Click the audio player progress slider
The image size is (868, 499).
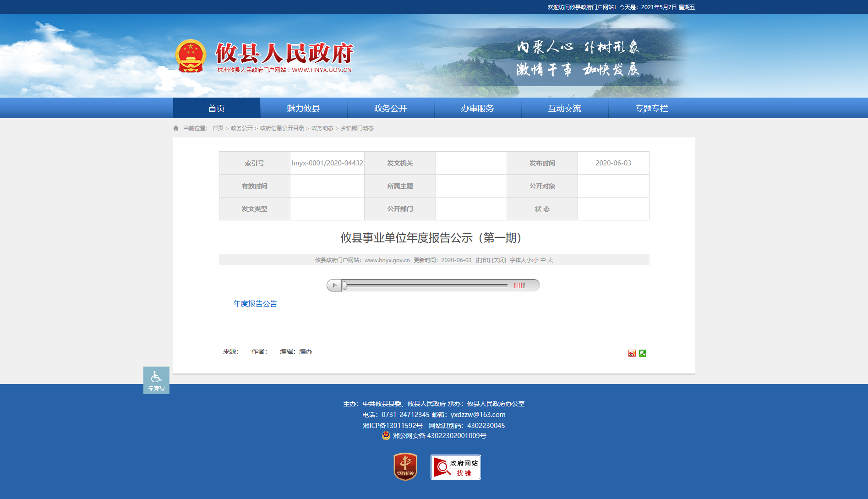425,285
